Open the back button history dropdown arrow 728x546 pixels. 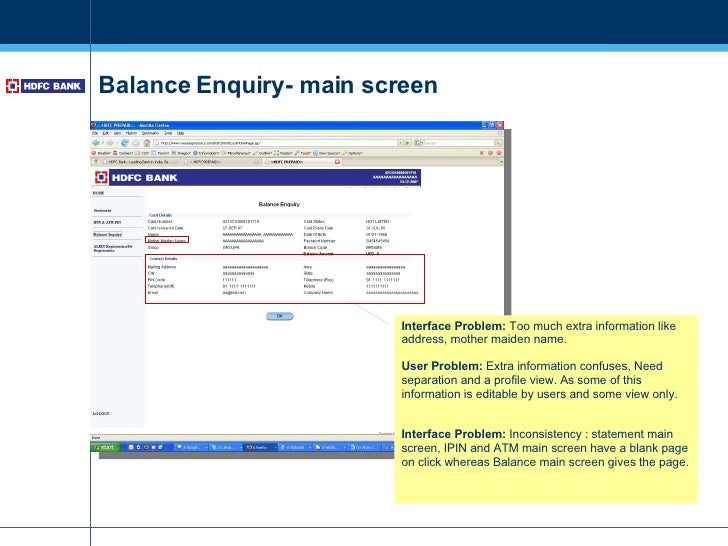103,143
